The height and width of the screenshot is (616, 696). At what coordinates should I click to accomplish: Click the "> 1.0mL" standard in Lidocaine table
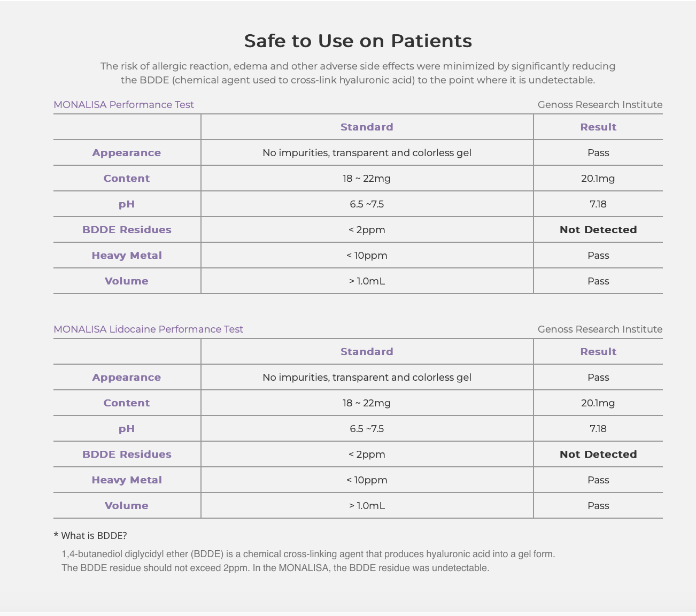pyautogui.click(x=367, y=506)
